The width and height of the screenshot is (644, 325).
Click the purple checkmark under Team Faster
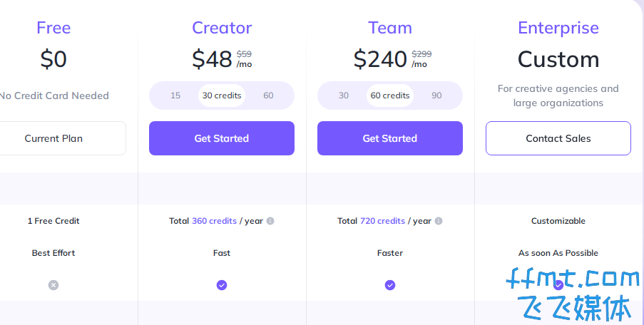point(390,285)
